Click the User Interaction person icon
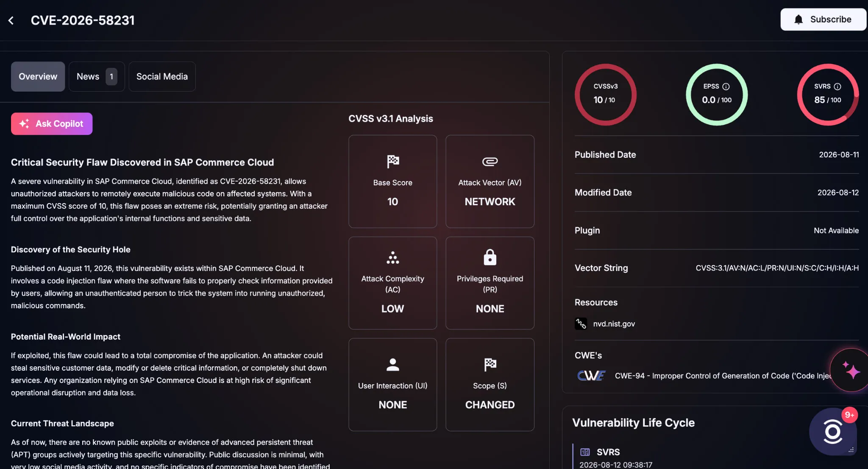 tap(393, 365)
